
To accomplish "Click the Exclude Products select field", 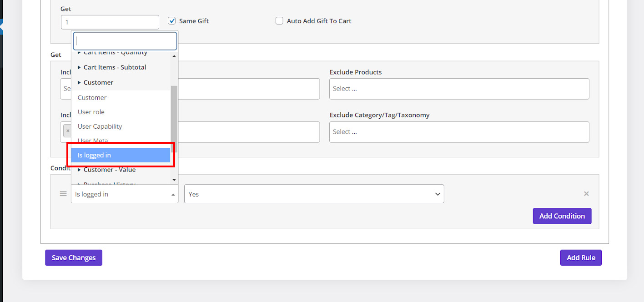I will point(459,89).
